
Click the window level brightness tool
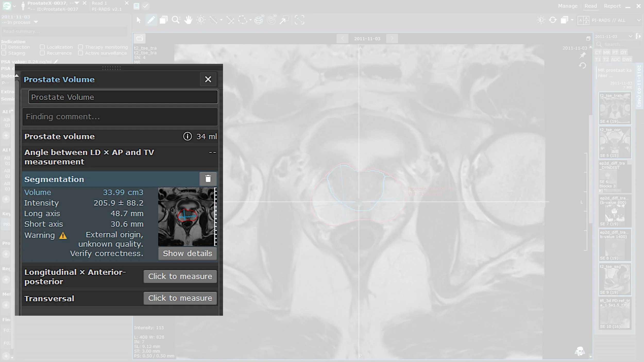pyautogui.click(x=201, y=20)
